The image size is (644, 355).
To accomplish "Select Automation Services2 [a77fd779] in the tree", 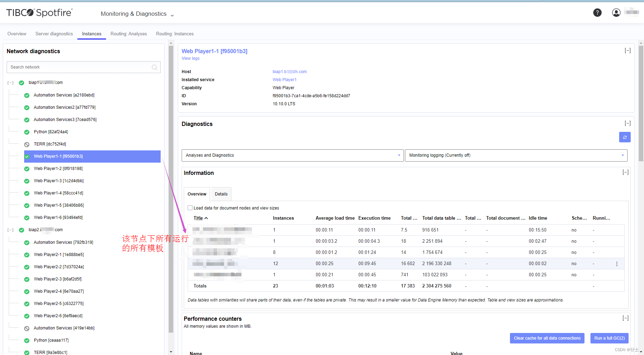I will click(x=64, y=107).
